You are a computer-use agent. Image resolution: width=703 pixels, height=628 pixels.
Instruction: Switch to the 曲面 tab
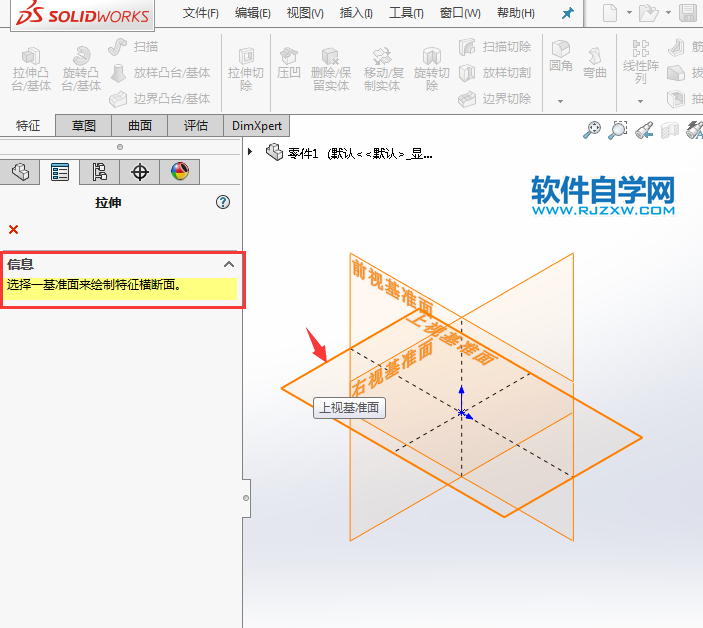coord(139,126)
